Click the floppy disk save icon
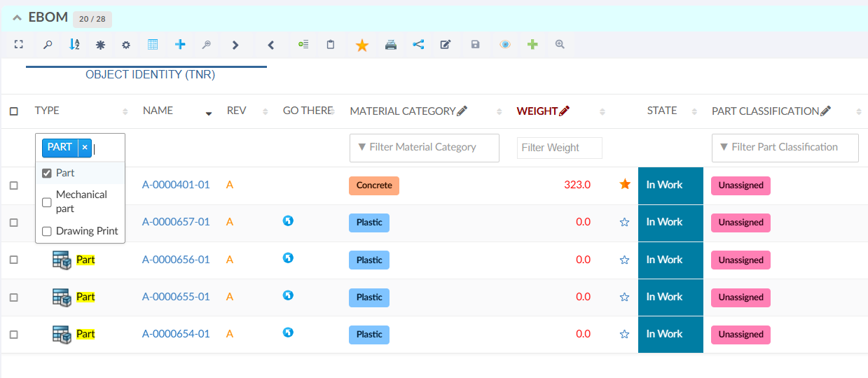 [x=476, y=45]
